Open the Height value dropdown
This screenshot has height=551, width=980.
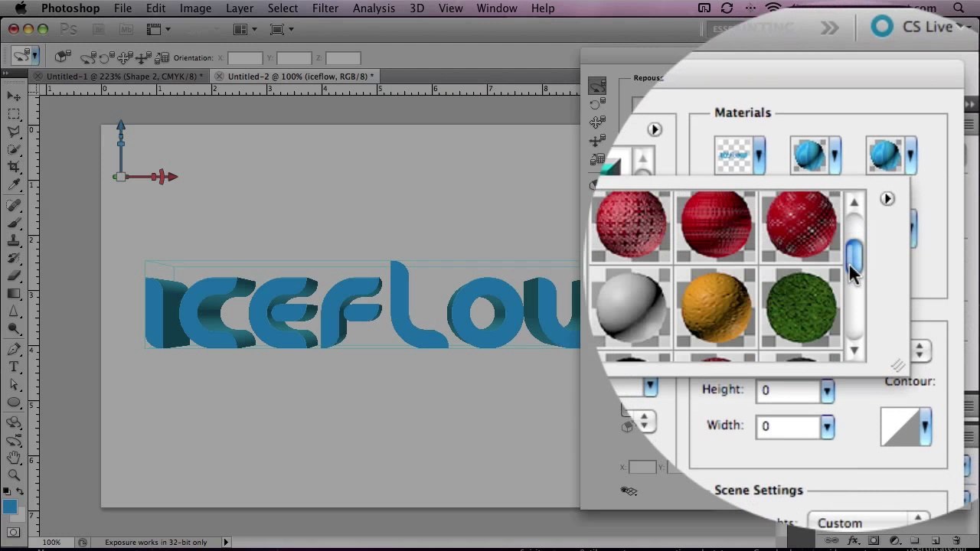click(x=827, y=390)
